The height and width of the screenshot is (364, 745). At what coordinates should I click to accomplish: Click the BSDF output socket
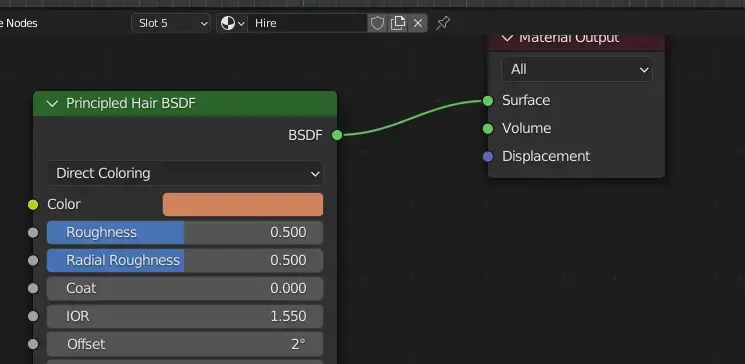337,135
